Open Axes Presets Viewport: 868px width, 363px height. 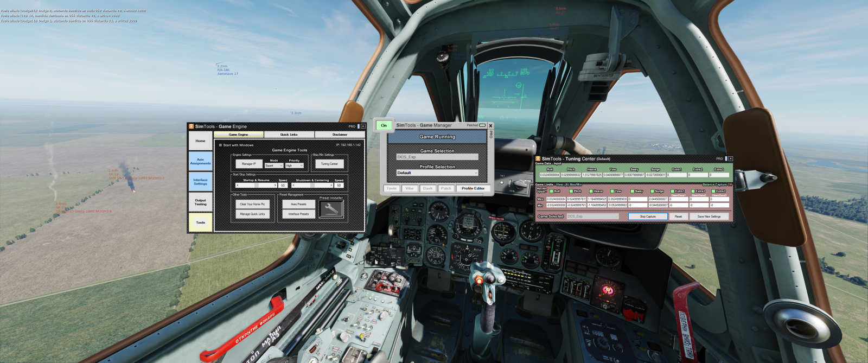click(x=298, y=204)
